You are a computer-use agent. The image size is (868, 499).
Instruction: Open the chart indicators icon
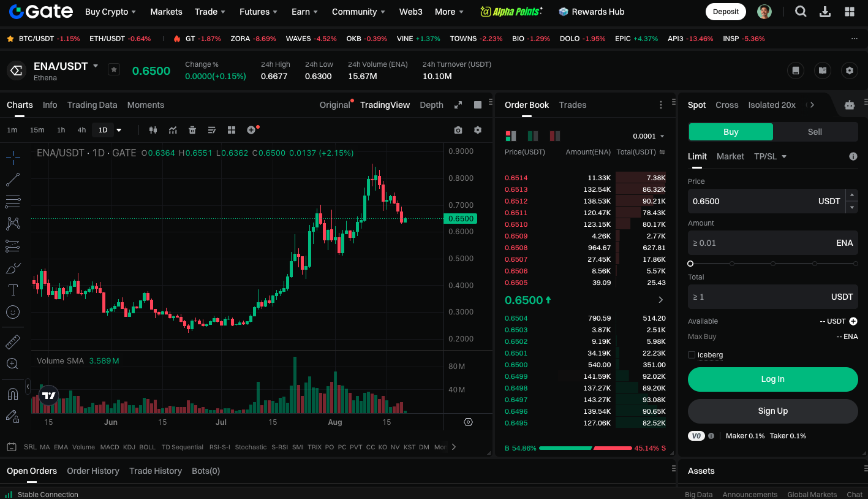173,130
